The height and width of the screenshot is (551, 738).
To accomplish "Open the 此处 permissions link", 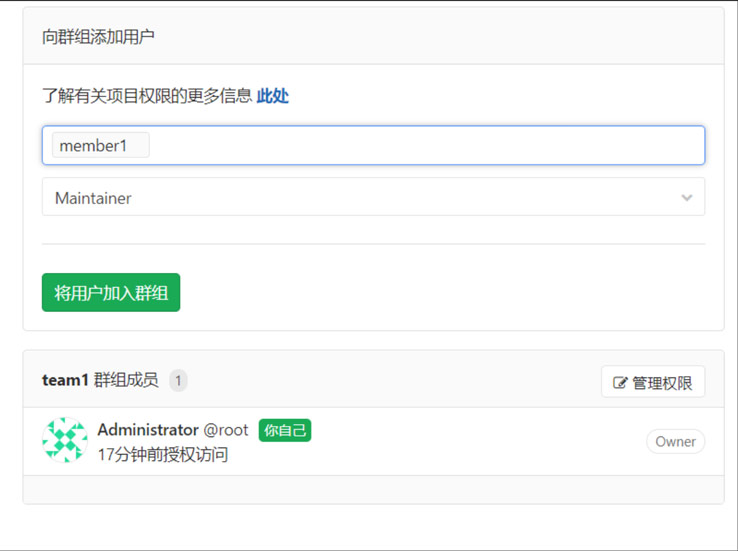I will 273,96.
